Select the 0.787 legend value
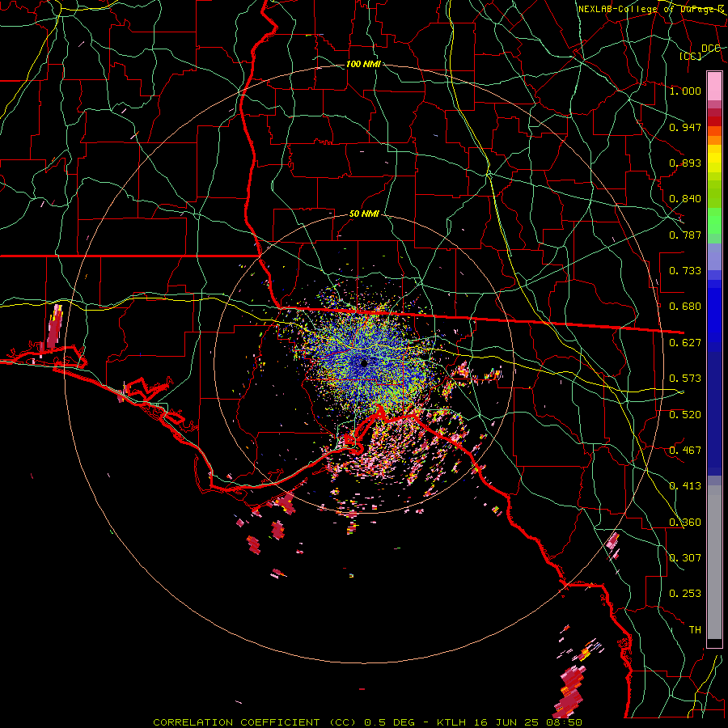 (x=685, y=235)
